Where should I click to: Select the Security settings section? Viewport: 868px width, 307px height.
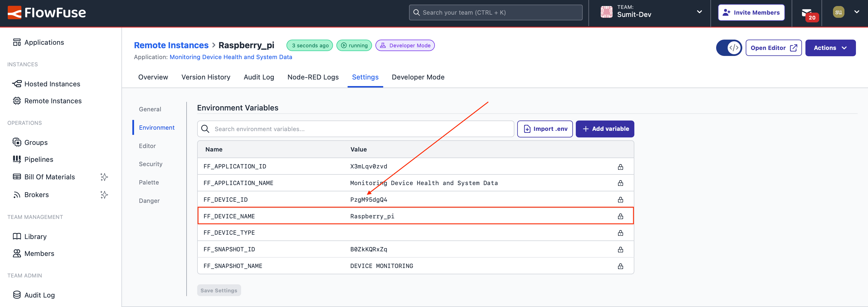pyautogui.click(x=150, y=164)
